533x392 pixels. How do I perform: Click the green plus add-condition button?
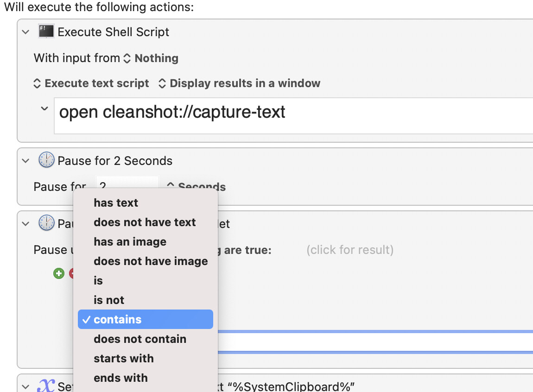point(59,273)
